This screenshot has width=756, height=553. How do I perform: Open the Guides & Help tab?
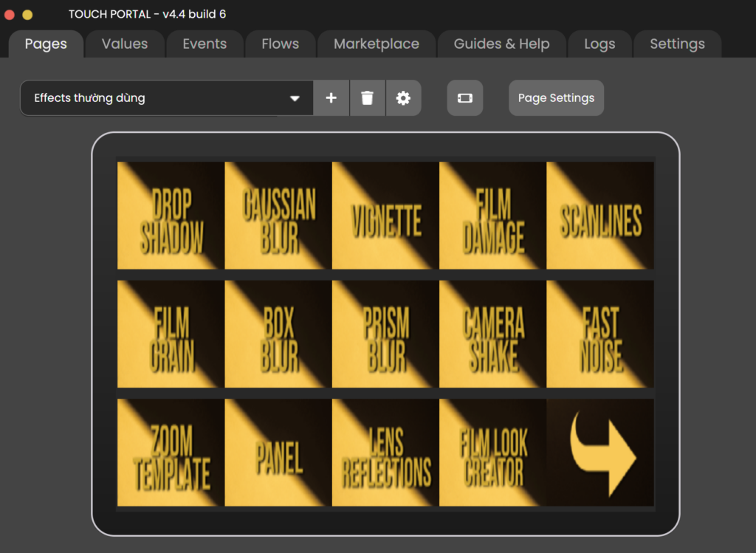tap(501, 44)
